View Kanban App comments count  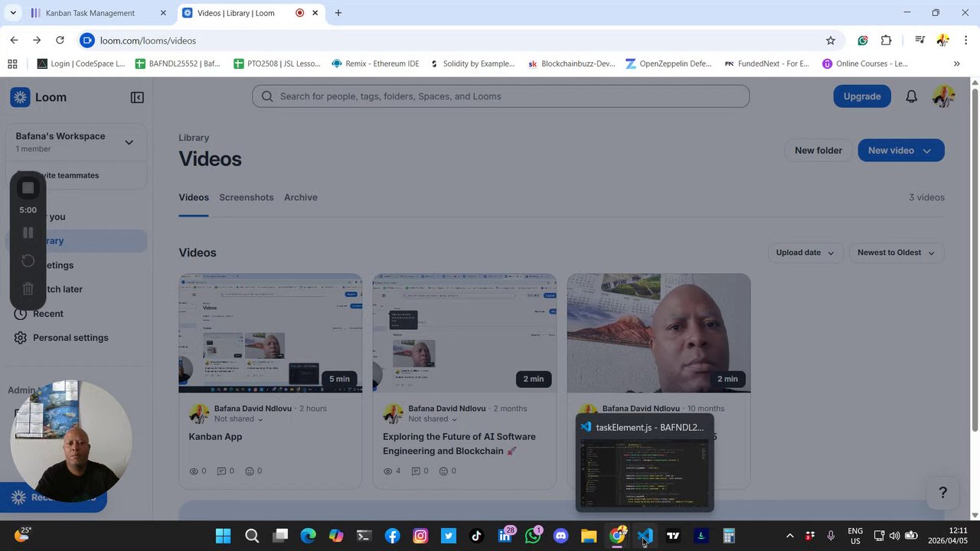(226, 471)
